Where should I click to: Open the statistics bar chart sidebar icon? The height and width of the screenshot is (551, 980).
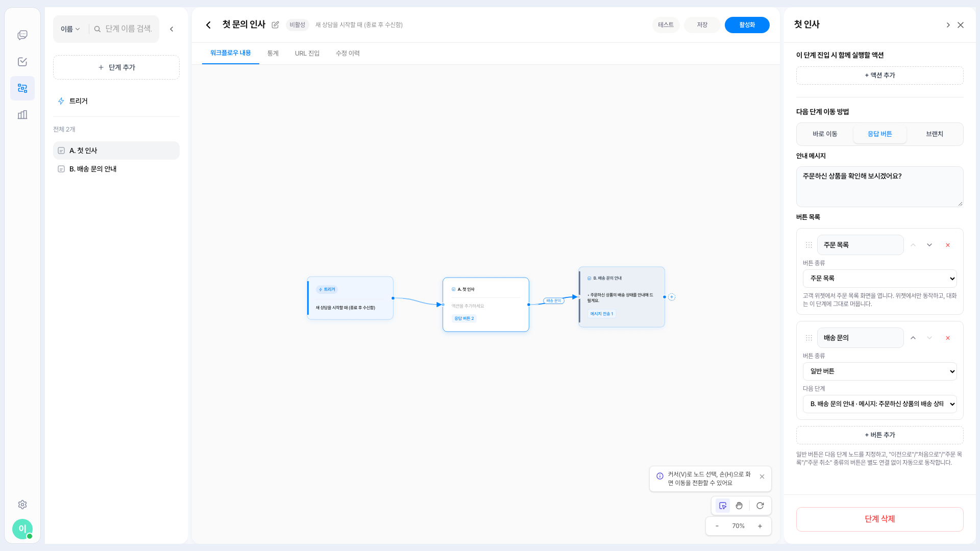22,115
